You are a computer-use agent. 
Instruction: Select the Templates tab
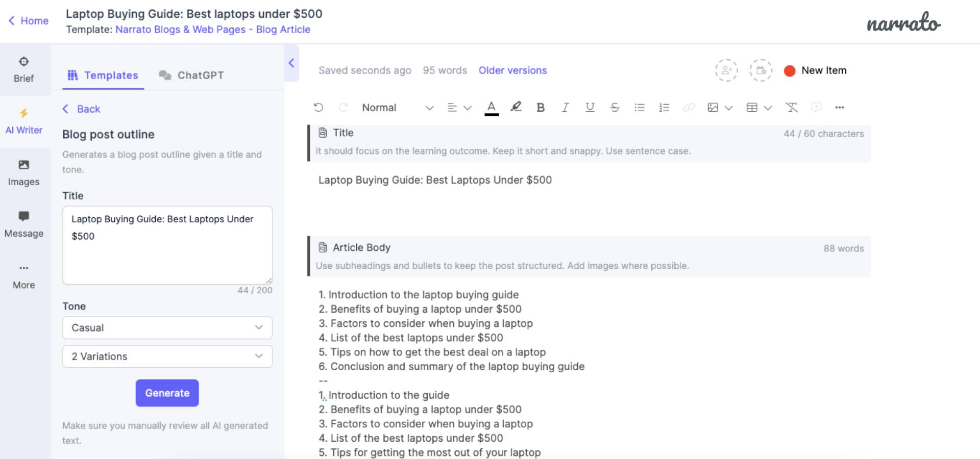tap(103, 75)
